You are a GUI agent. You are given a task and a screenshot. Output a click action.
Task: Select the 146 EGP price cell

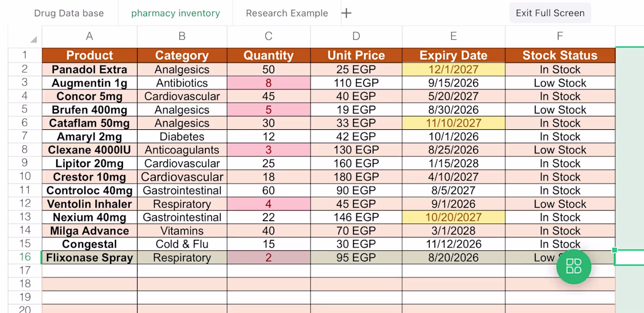tap(356, 217)
